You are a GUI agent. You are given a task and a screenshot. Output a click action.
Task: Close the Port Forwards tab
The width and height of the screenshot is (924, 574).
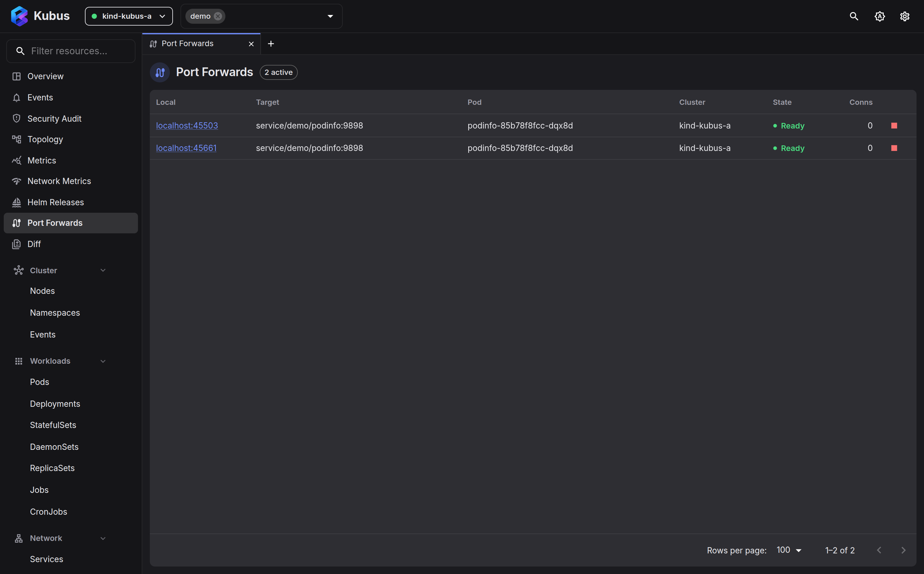coord(251,44)
